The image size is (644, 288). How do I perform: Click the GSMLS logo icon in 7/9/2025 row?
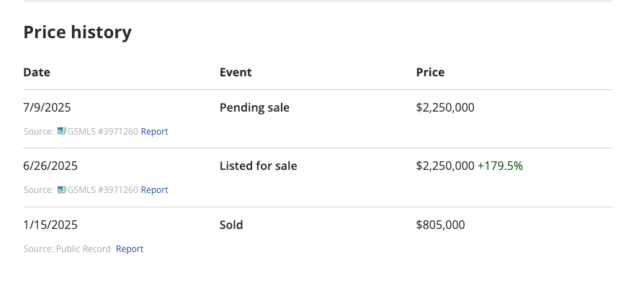[x=62, y=131]
